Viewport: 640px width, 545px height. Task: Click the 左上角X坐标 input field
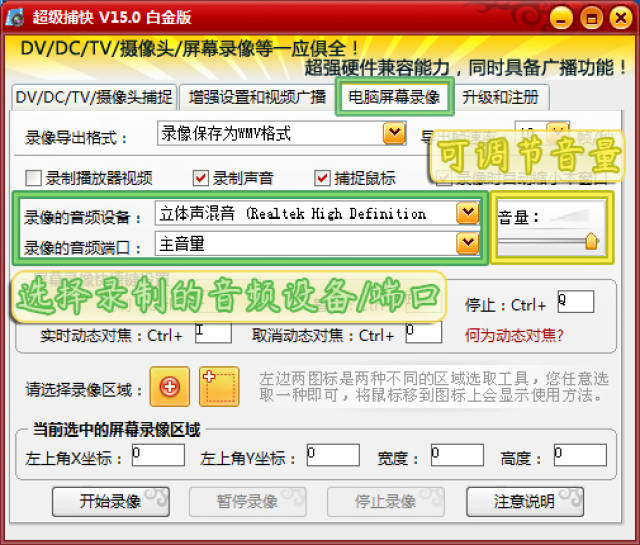tap(158, 455)
